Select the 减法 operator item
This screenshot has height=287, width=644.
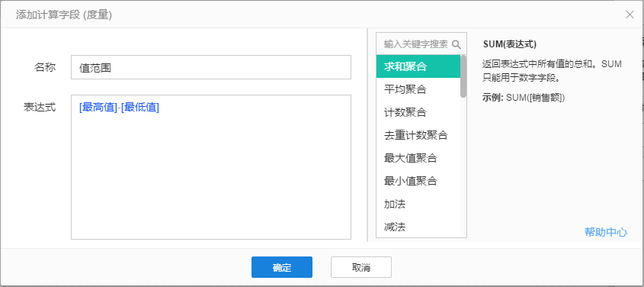[x=418, y=227]
